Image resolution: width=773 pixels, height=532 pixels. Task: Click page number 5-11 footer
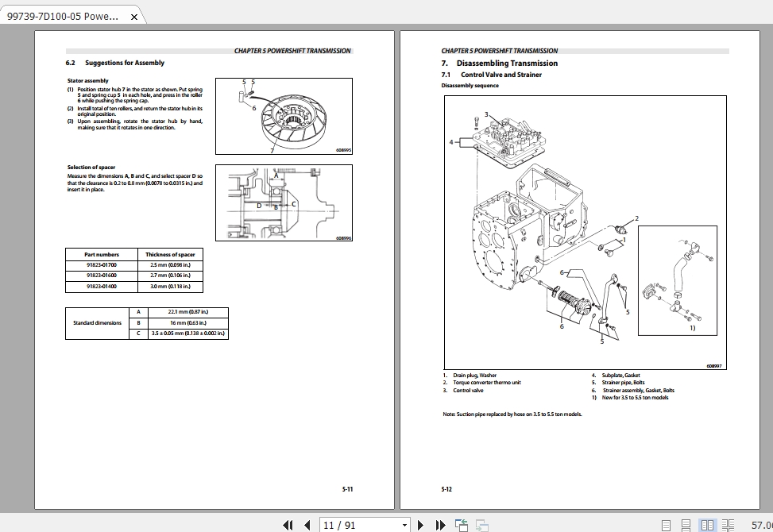coord(347,489)
